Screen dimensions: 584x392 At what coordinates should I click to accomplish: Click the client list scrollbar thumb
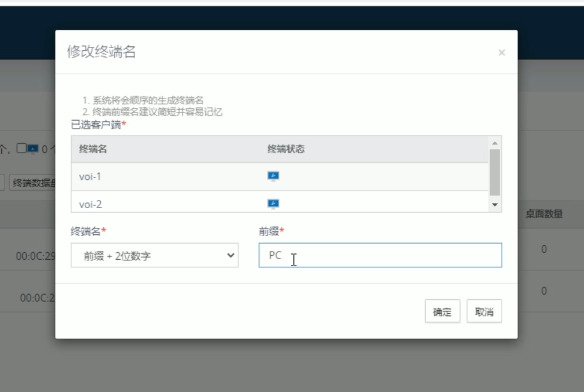(495, 172)
